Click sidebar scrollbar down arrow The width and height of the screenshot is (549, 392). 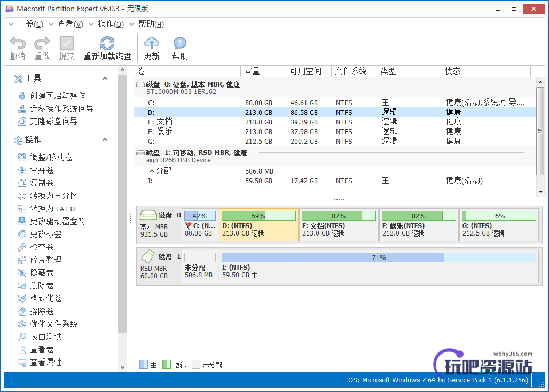click(122, 367)
